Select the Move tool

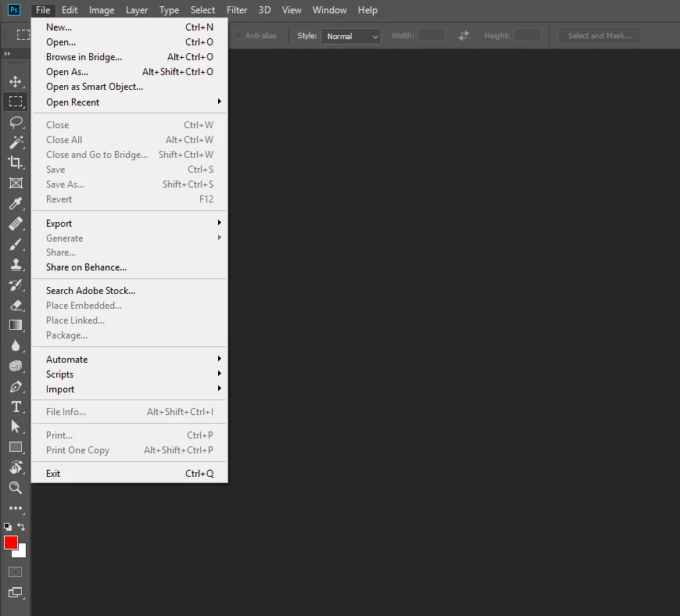[x=16, y=81]
